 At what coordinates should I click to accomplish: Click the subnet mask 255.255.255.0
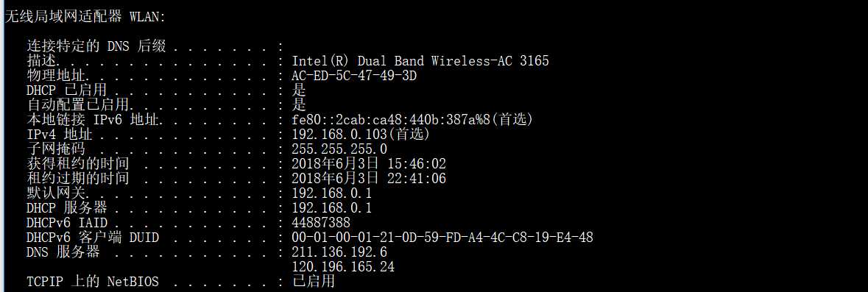pyautogui.click(x=339, y=149)
